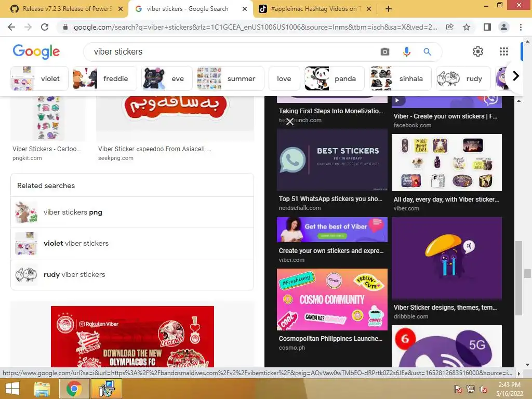
Task: Open Olympiacos FC Rakuten Viber image
Action: 132,337
